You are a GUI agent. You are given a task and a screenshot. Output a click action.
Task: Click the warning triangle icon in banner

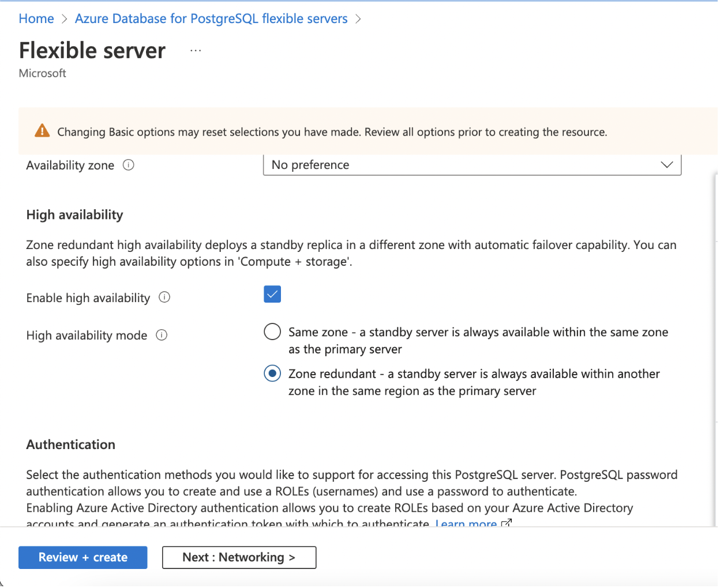point(42,131)
